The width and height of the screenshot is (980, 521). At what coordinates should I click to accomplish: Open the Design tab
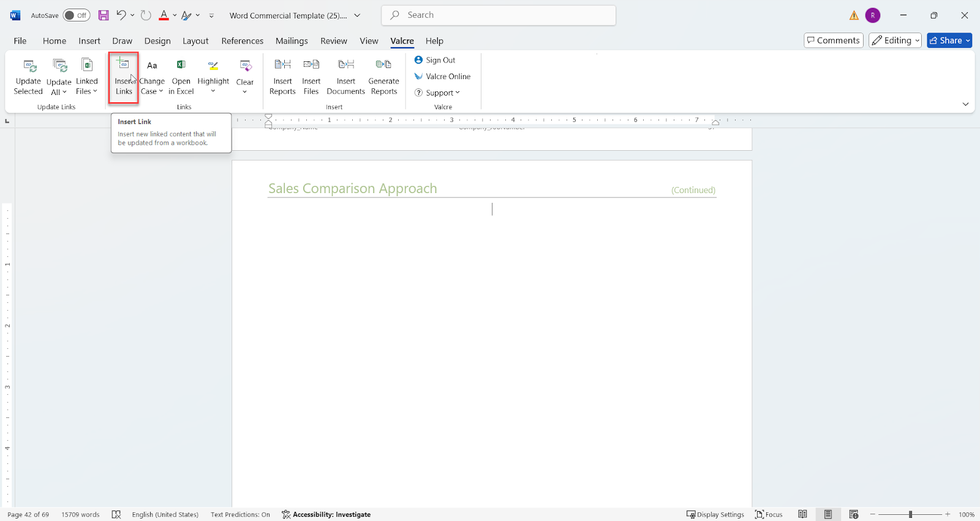coord(157,41)
